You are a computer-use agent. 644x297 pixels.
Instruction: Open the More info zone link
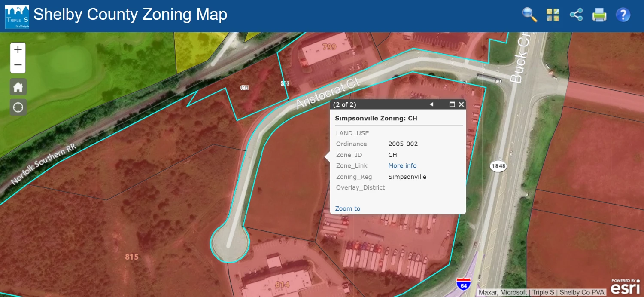(402, 166)
